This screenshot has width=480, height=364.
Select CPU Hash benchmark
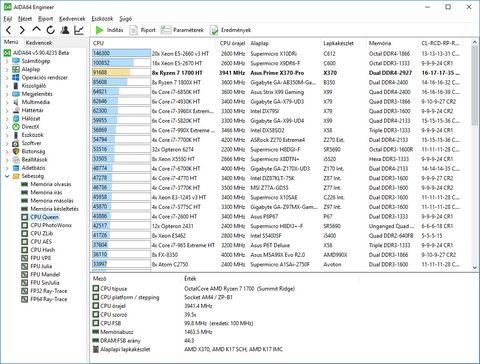[x=43, y=250]
